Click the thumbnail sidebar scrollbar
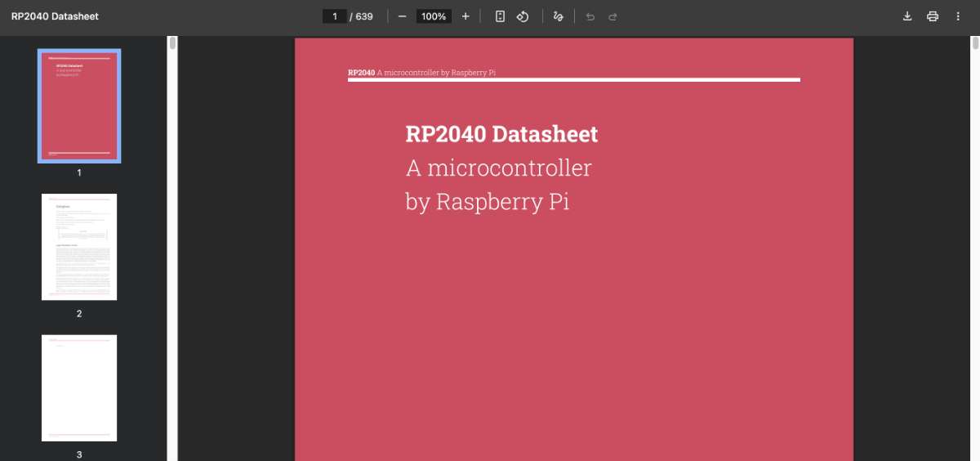The image size is (980, 461). (x=173, y=43)
